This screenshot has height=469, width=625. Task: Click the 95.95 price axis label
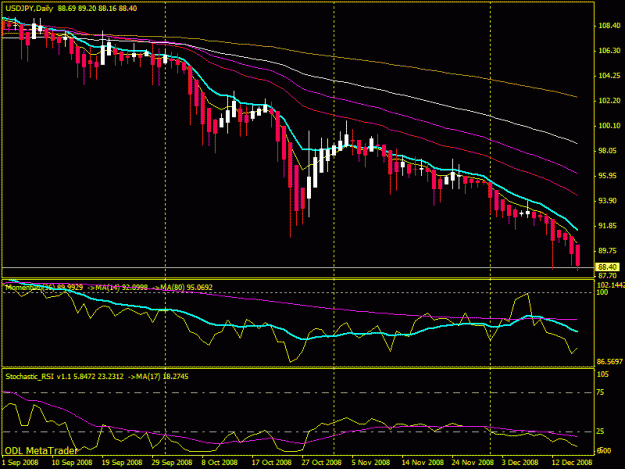click(x=609, y=176)
